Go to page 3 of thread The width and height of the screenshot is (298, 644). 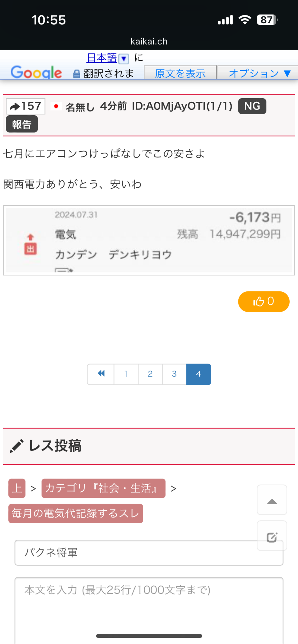[174, 374]
